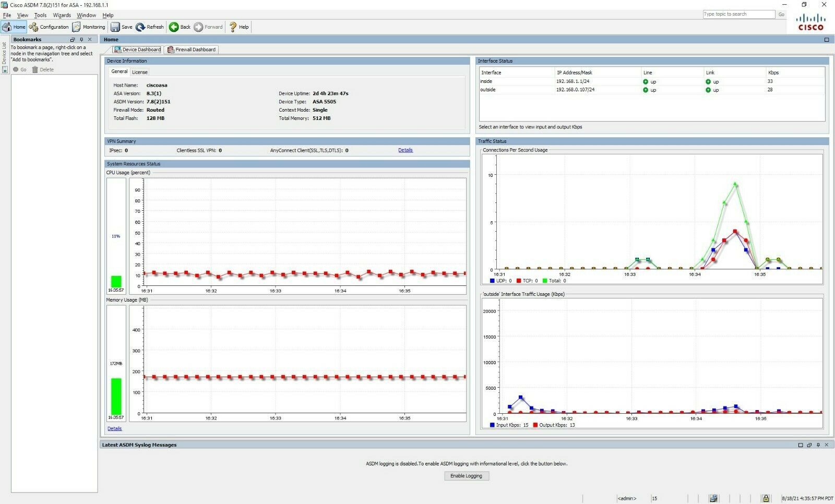The width and height of the screenshot is (835, 504).
Task: Click the Interface column header
Action: pos(517,73)
